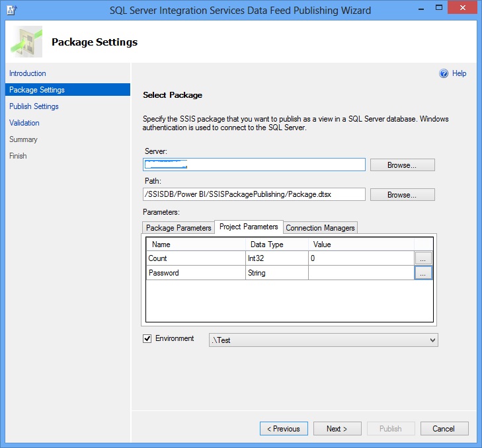Switch to the Connection Managers tab
This screenshot has width=482, height=448.
click(320, 228)
